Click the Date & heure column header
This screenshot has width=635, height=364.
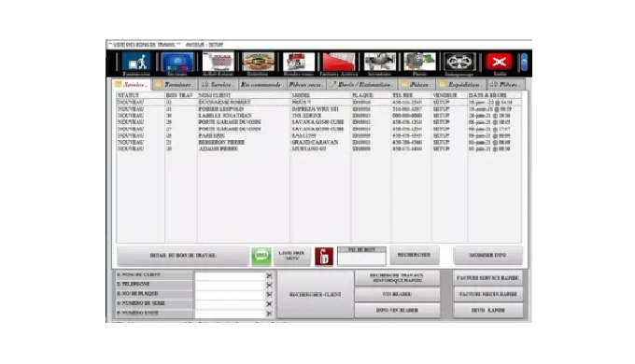click(x=494, y=95)
